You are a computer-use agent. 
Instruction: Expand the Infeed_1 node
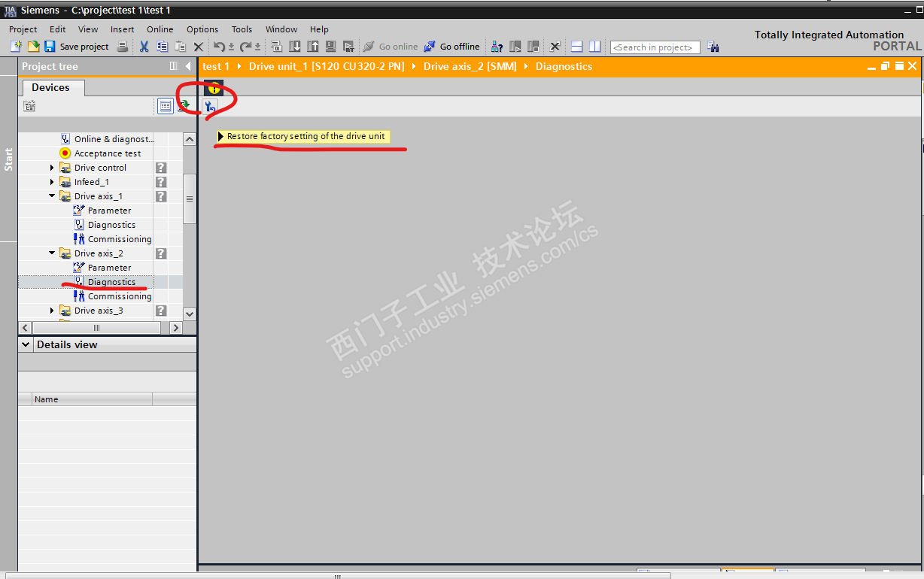pyautogui.click(x=52, y=182)
